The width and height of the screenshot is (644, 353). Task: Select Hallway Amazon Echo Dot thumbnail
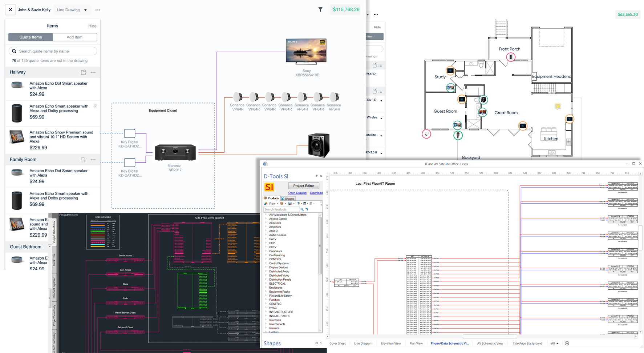coord(17,85)
